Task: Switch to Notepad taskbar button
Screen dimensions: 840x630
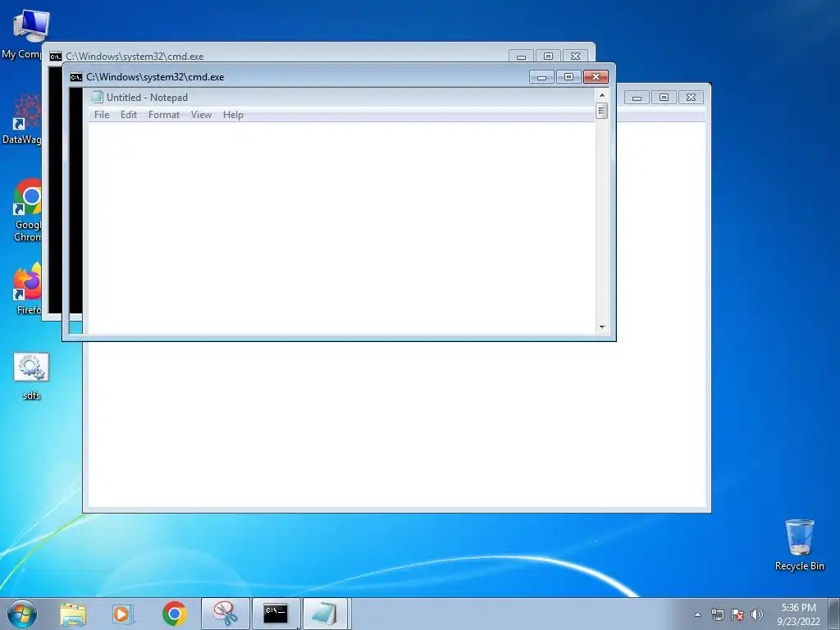Action: [326, 614]
